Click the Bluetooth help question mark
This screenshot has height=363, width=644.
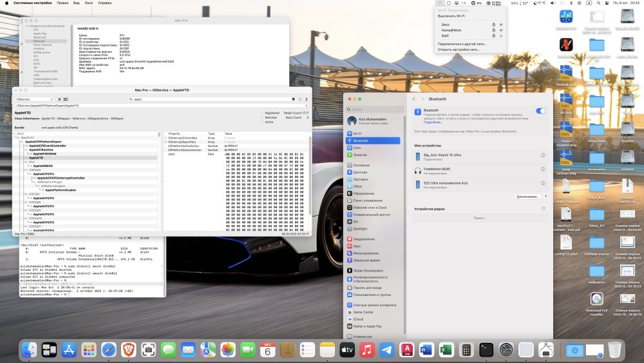pyautogui.click(x=545, y=197)
